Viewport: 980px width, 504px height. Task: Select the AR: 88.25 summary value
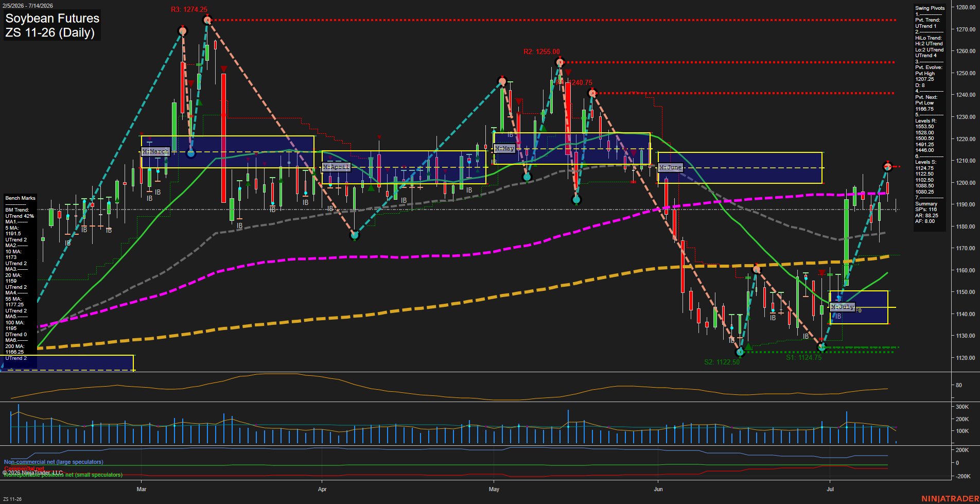(926, 216)
